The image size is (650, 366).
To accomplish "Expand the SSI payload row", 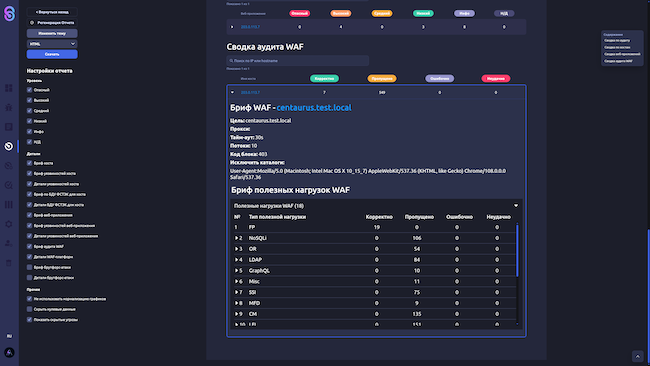I will [x=236, y=292].
